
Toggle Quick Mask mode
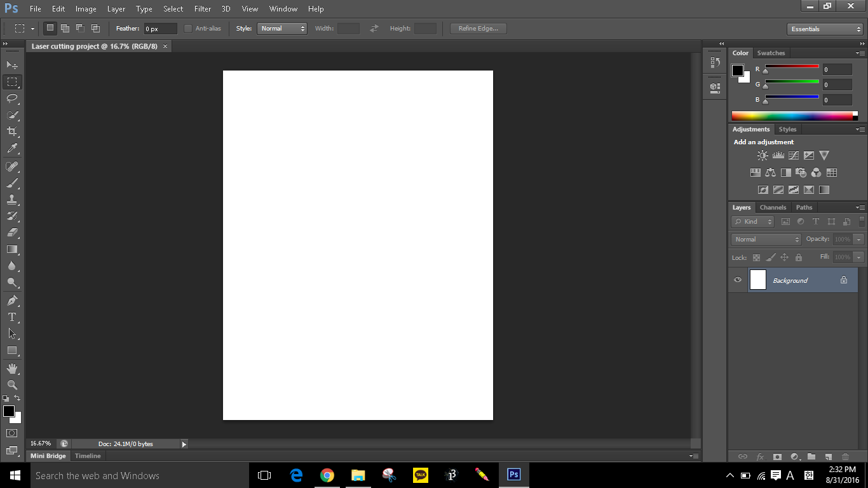(x=12, y=433)
